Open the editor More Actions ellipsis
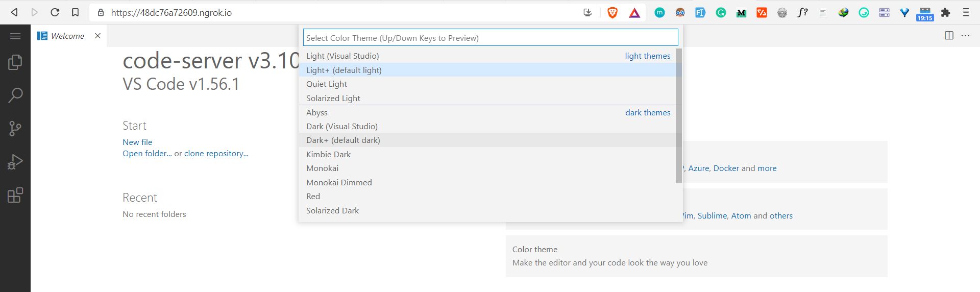980x292 pixels. click(x=965, y=36)
